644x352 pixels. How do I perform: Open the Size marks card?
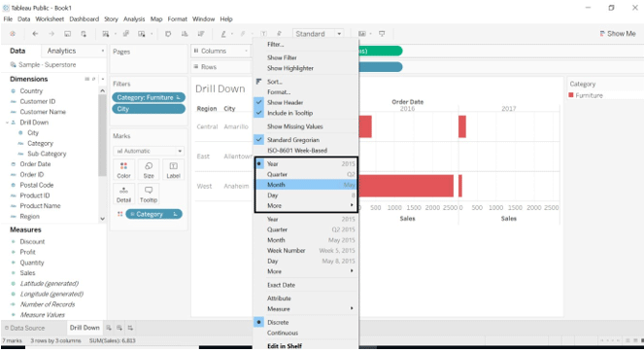click(149, 170)
